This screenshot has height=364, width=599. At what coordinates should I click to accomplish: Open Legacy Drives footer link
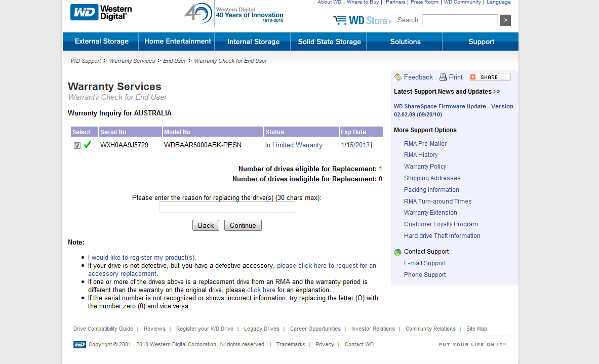[262, 329]
